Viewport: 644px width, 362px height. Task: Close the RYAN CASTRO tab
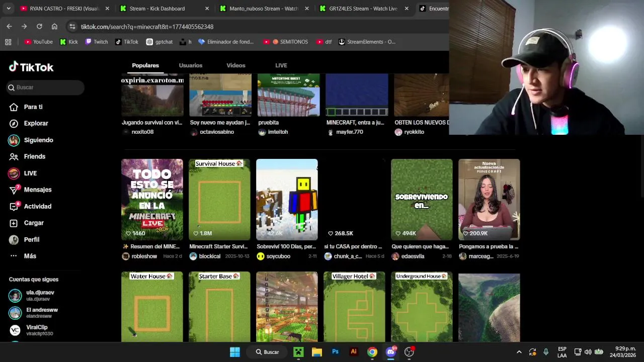[107, 9]
